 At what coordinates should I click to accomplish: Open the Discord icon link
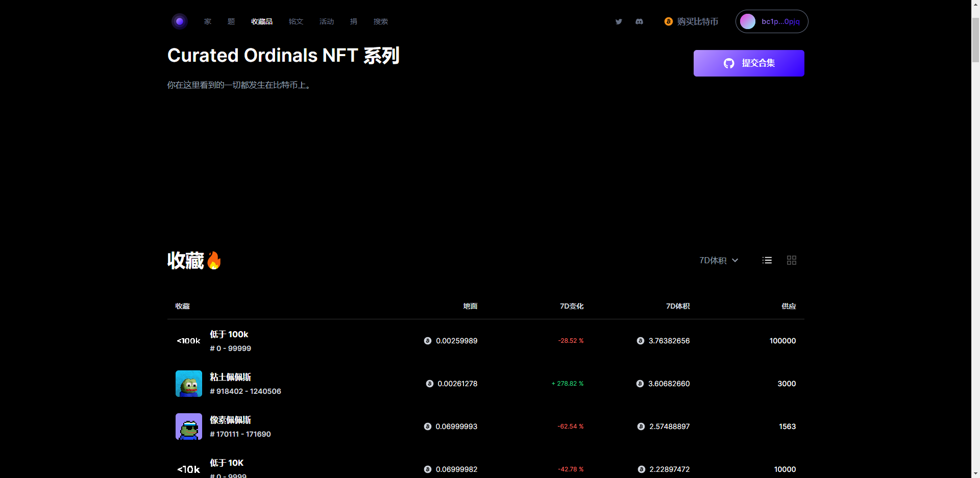pos(639,21)
